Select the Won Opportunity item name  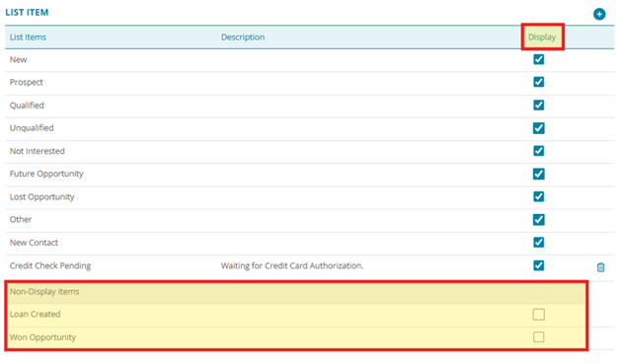point(42,337)
